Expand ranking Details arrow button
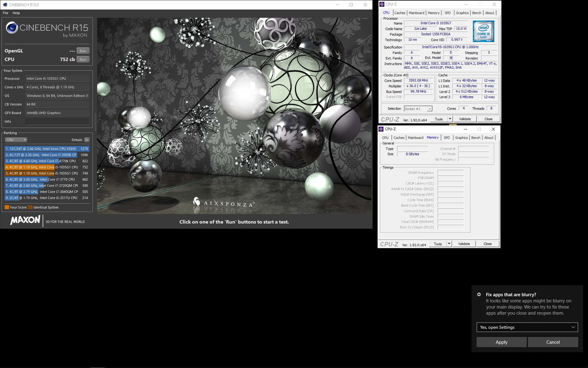The height and width of the screenshot is (368, 588). pos(87,140)
